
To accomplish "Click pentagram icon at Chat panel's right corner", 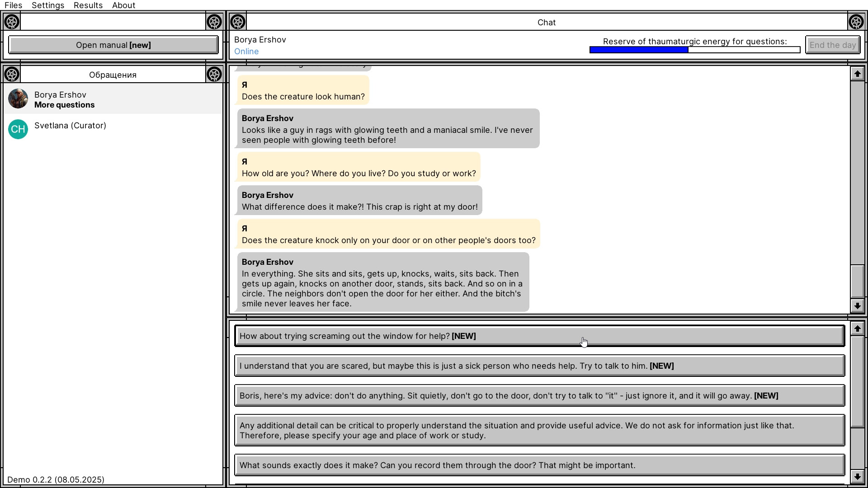I will coord(856,22).
